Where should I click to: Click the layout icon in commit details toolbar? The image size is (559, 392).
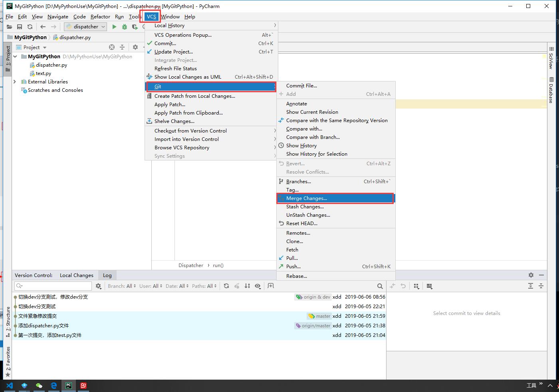[x=429, y=286]
